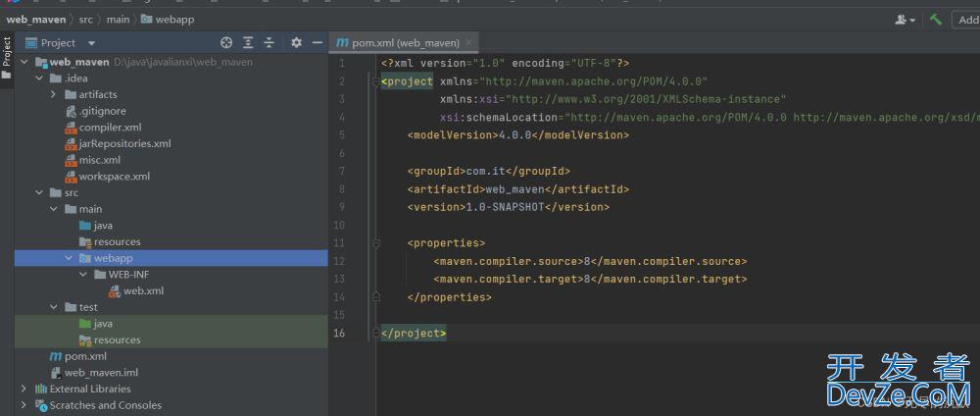Click the main breadcrumb in navigation bar
Image resolution: width=980 pixels, height=416 pixels.
click(x=119, y=20)
